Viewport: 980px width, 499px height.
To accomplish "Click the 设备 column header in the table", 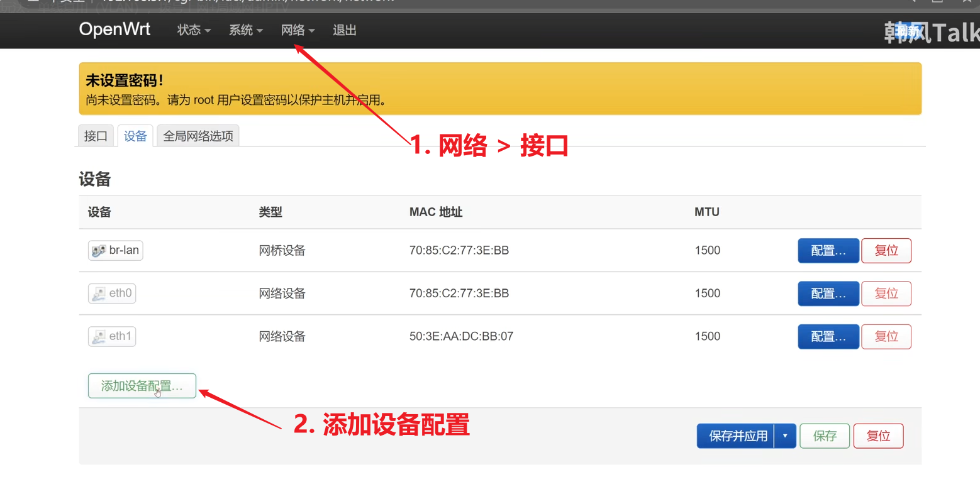I will tap(99, 212).
